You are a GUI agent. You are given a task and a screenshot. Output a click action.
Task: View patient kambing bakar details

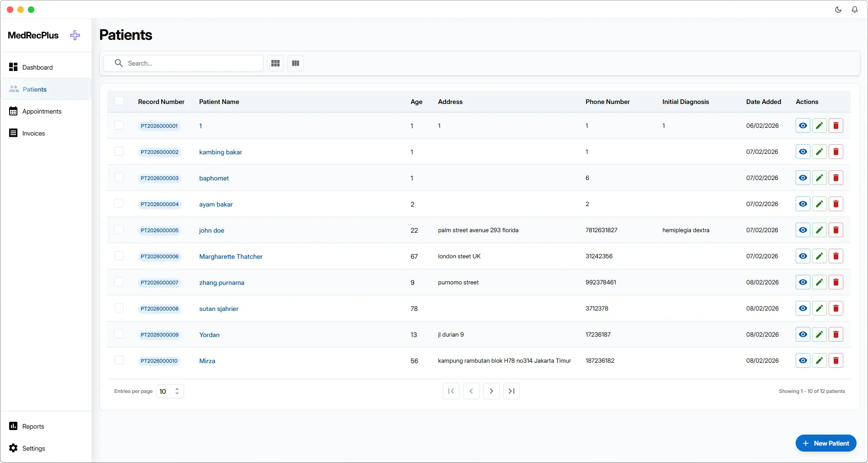click(x=803, y=152)
